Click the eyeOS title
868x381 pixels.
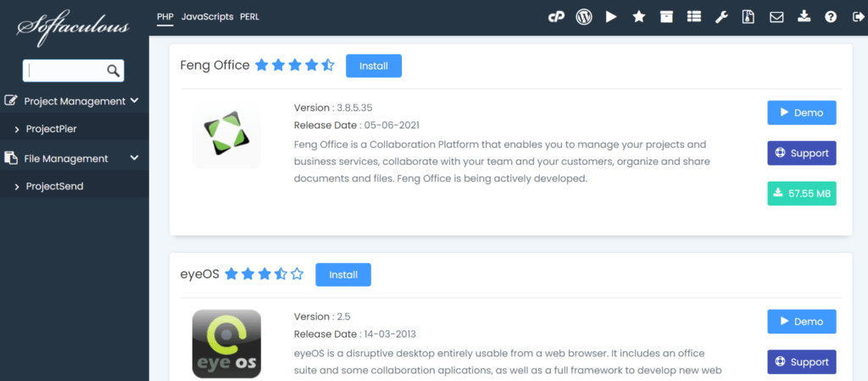click(200, 274)
